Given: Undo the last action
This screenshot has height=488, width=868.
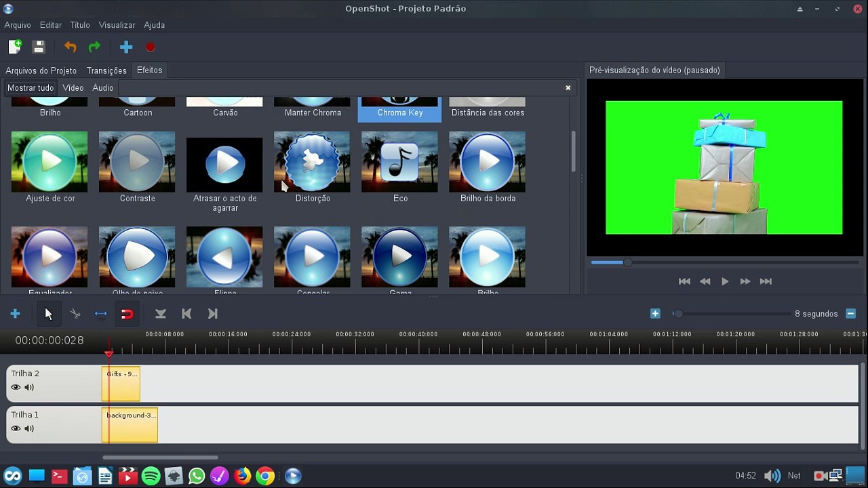Looking at the screenshot, I should coord(70,47).
